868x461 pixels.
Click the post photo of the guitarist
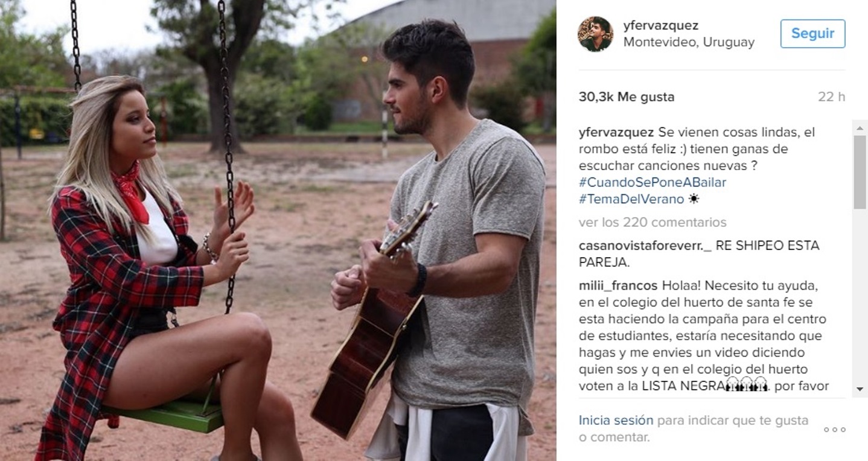[x=278, y=230]
